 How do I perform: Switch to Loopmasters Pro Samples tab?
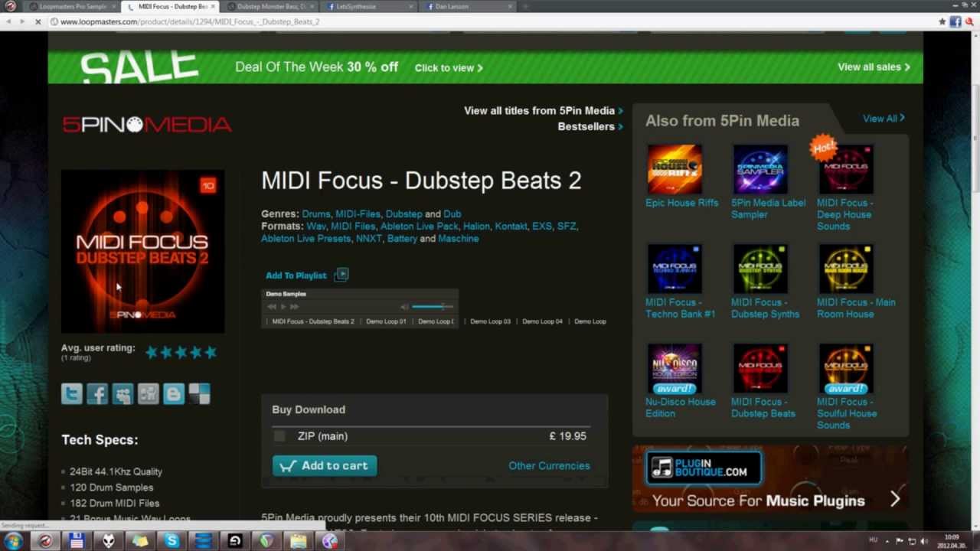[x=72, y=6]
